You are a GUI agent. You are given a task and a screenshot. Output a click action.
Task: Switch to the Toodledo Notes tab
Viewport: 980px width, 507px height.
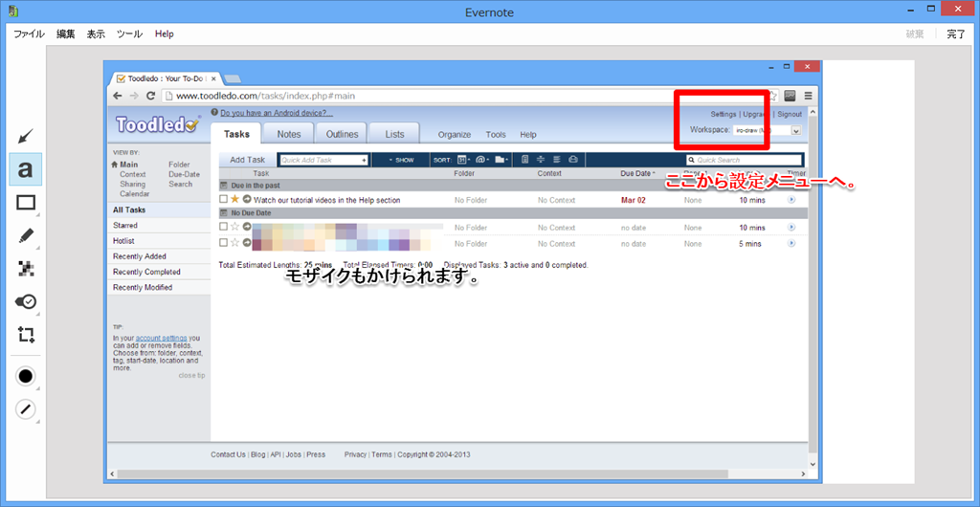[289, 134]
